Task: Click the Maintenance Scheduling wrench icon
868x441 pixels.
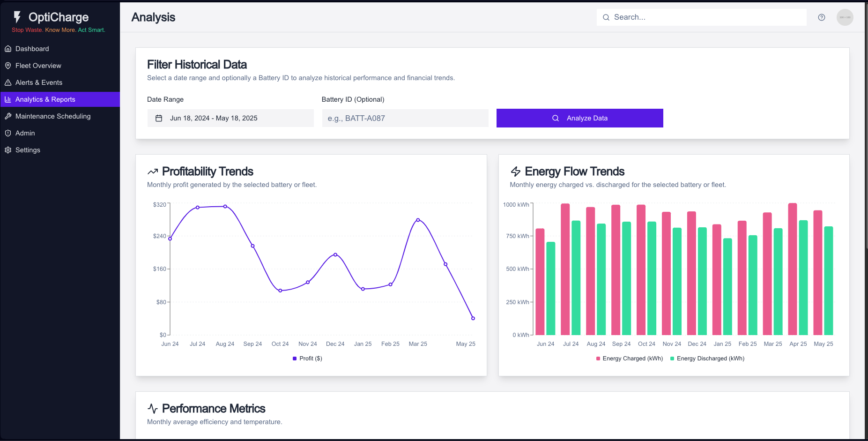Action: (x=8, y=116)
